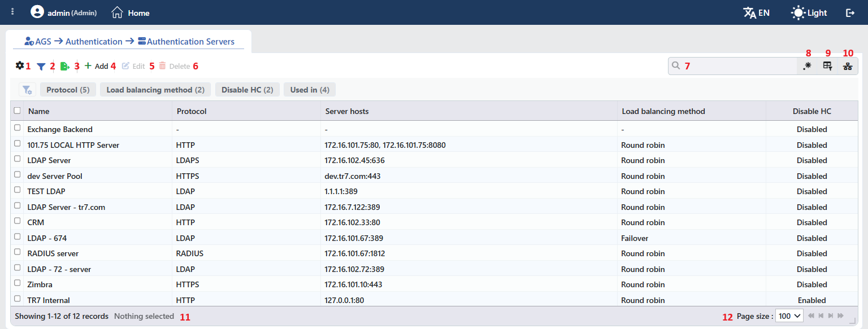Screen dimensions: 868x329
Task: Click the network topology icon
Action: pos(848,66)
